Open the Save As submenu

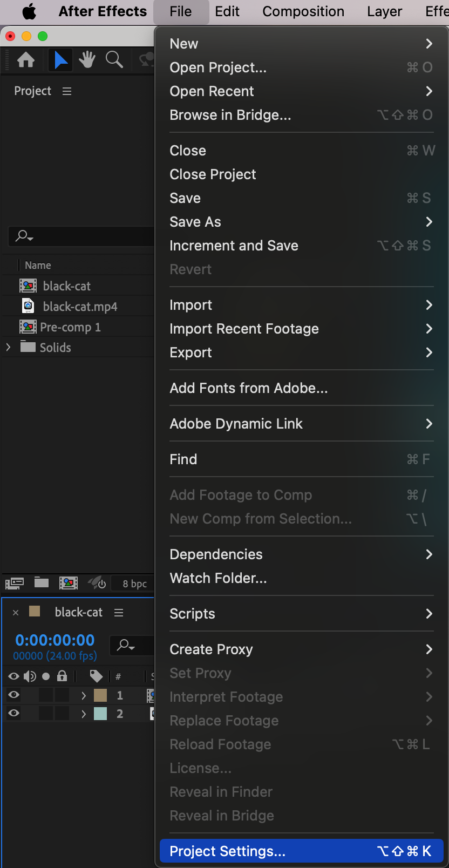click(x=302, y=222)
